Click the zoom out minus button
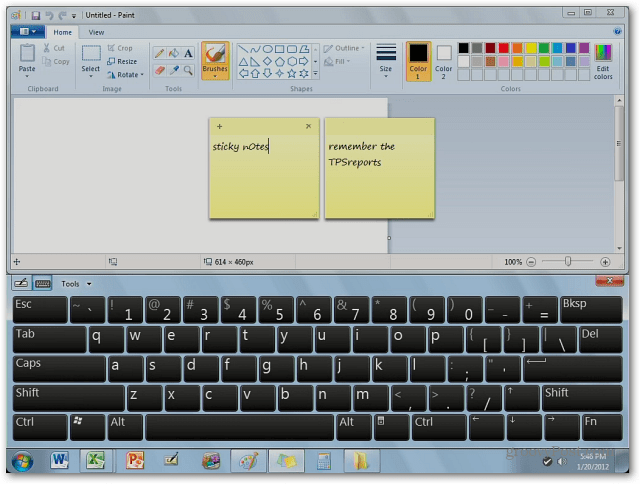The width and height of the screenshot is (640, 484). pos(531,262)
